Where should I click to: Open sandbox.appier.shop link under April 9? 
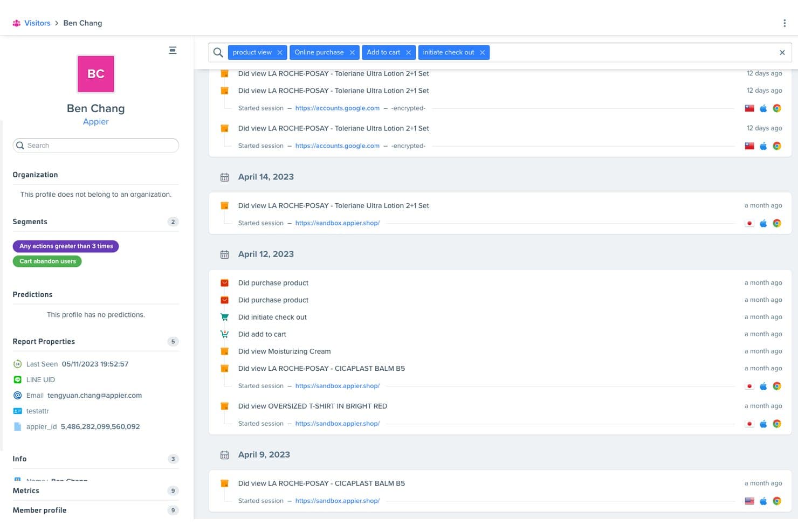337,501
